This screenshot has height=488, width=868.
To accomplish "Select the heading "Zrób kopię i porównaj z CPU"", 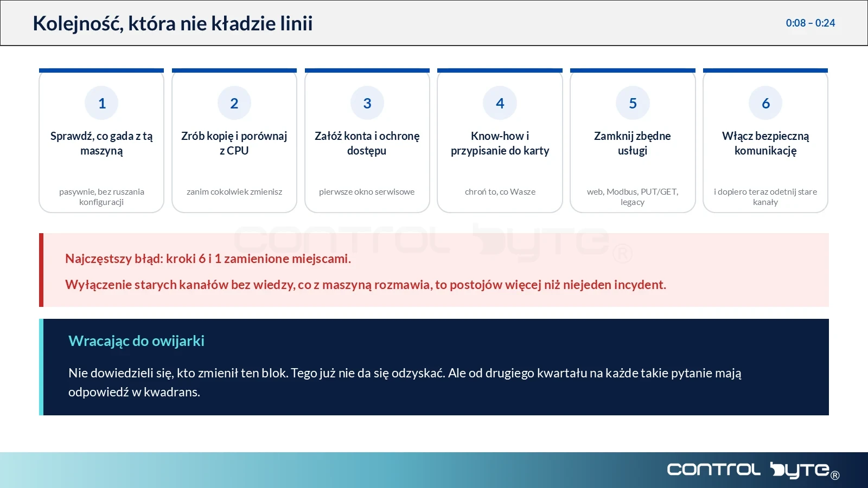I will coord(234,143).
